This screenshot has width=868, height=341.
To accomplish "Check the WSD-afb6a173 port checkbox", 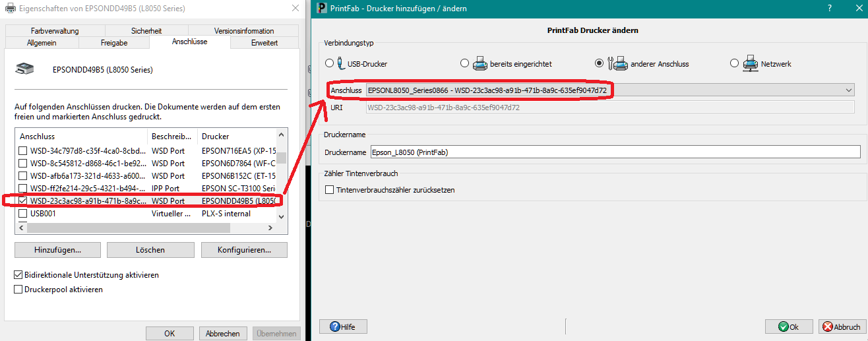I will click(23, 176).
